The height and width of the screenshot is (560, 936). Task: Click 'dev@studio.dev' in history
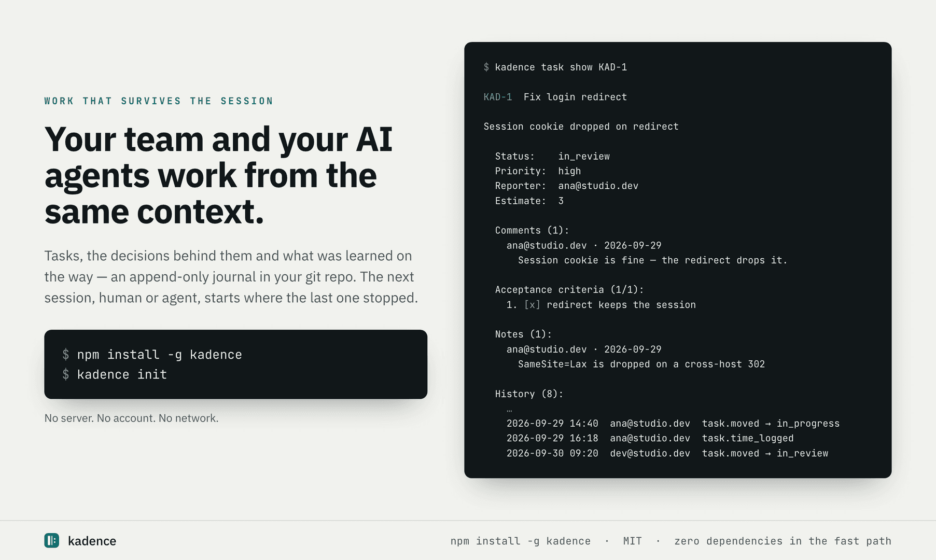pyautogui.click(x=650, y=453)
